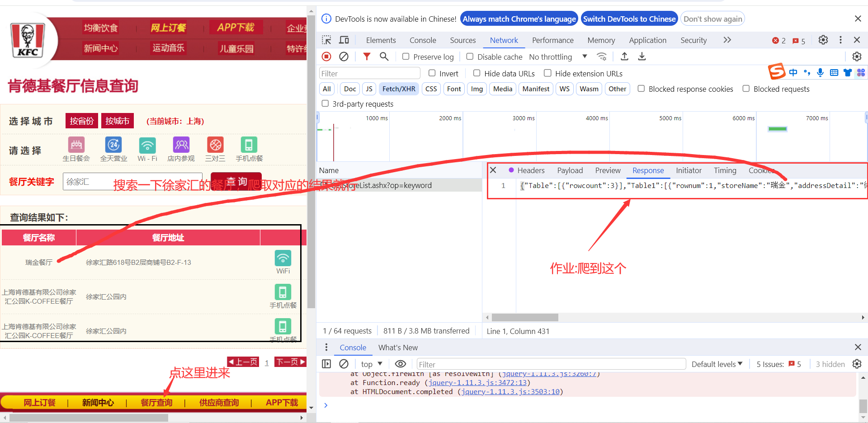The height and width of the screenshot is (423, 868).
Task: Check Blocked requests checkbox
Action: (746, 89)
